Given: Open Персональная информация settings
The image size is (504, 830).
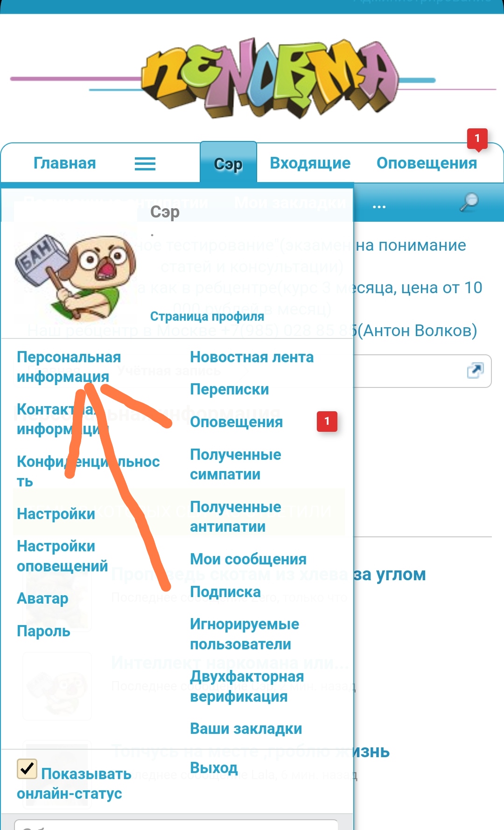Looking at the screenshot, I should point(69,367).
